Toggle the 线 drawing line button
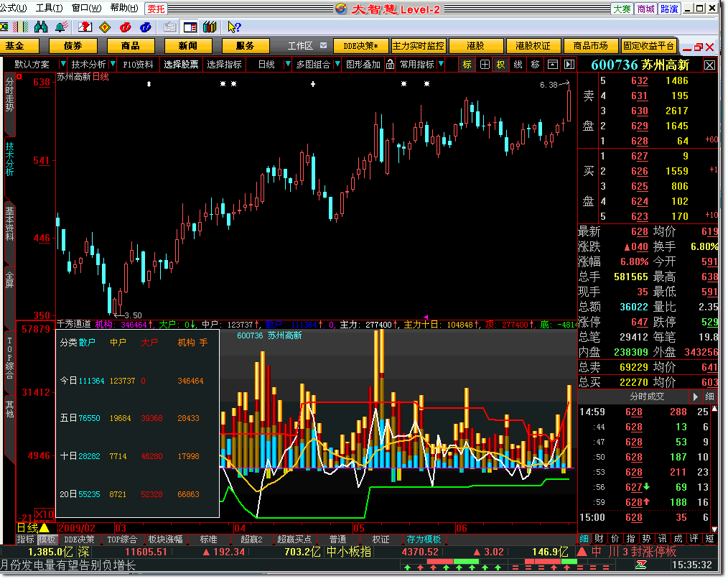This screenshot has width=728, height=579. pyautogui.click(x=518, y=65)
